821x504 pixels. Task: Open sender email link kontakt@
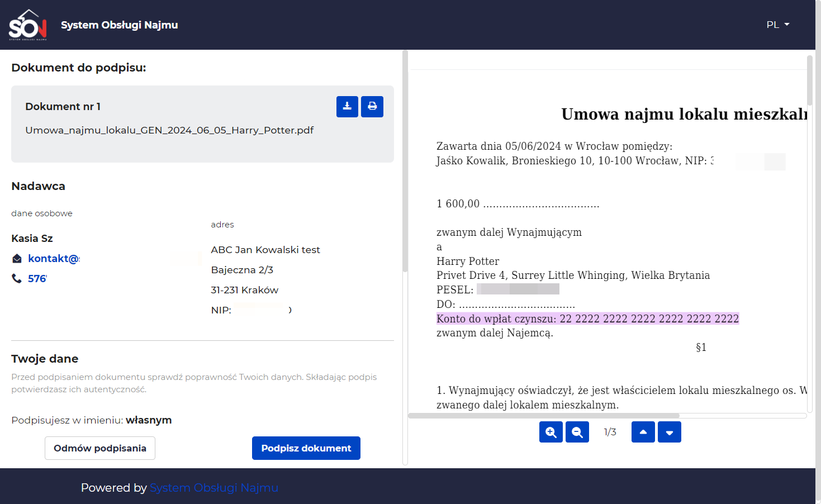tap(54, 259)
